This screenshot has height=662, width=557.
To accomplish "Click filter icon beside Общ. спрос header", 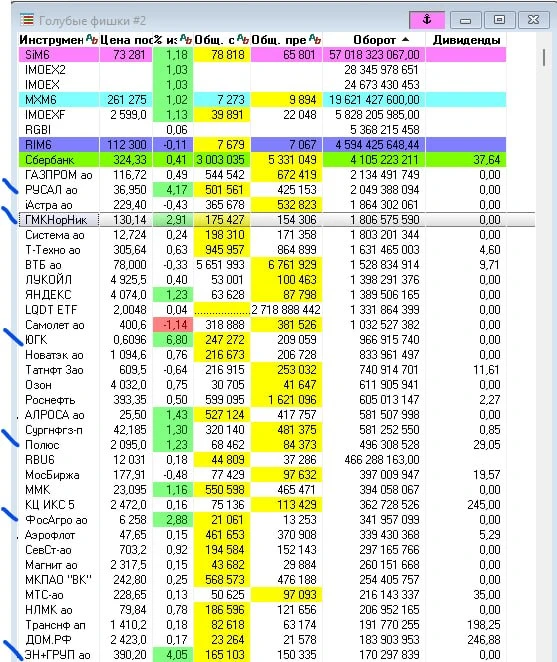I will [243, 39].
